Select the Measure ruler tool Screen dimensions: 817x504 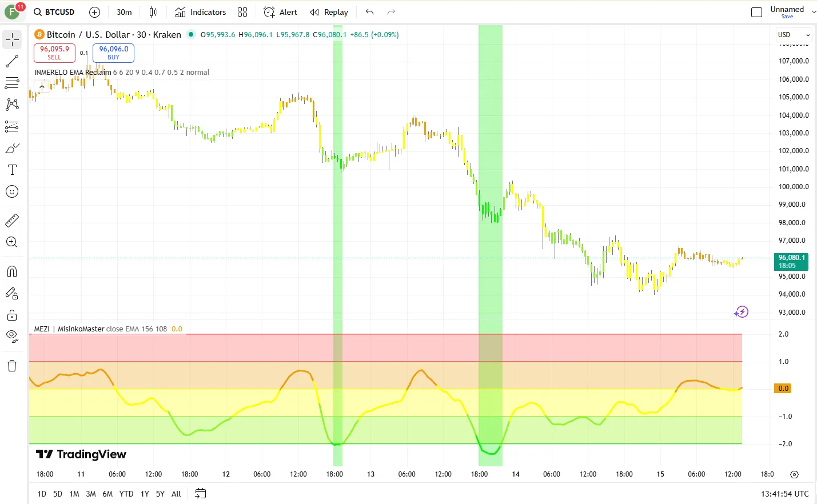pyautogui.click(x=12, y=220)
